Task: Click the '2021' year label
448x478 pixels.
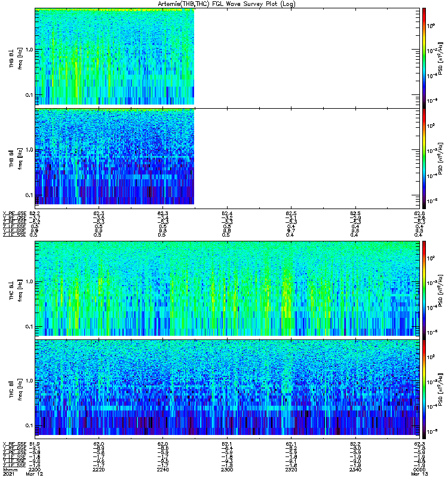Action: [x=8, y=474]
